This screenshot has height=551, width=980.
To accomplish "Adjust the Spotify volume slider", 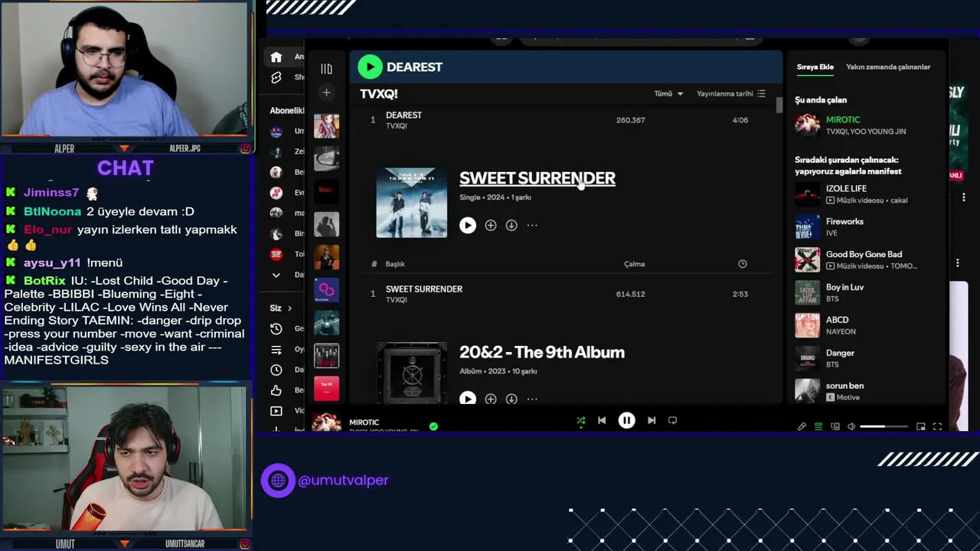I will [884, 426].
